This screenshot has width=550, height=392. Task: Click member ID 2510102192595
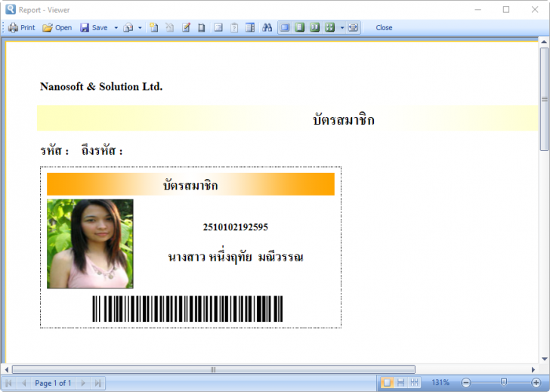[236, 227]
